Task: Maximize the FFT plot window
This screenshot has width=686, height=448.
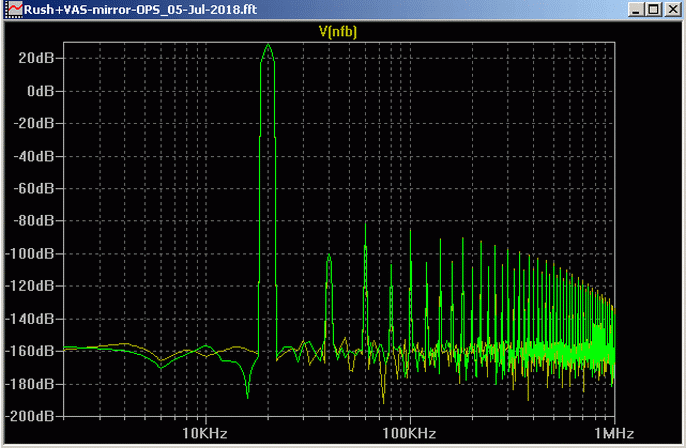Action: click(x=654, y=9)
